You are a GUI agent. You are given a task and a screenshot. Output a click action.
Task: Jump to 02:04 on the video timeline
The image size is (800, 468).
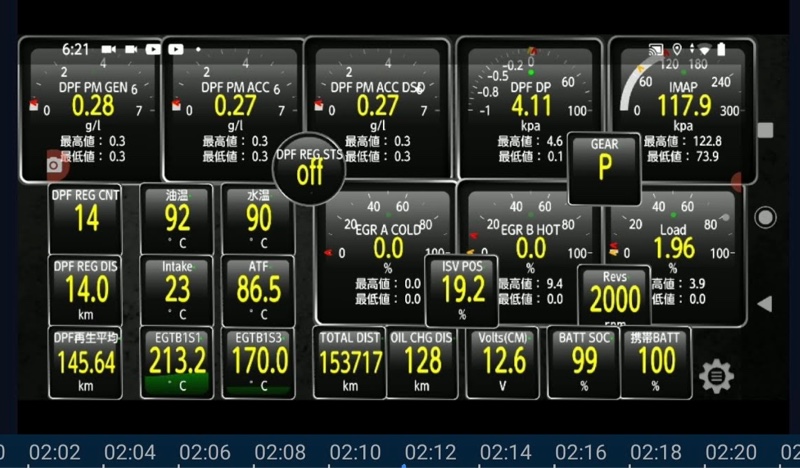coord(130,452)
